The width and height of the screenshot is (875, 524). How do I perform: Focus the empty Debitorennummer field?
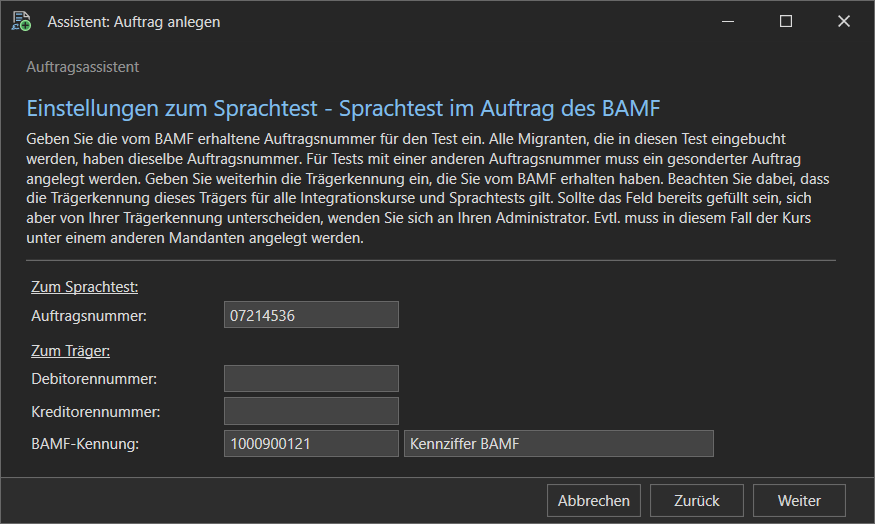(x=311, y=378)
